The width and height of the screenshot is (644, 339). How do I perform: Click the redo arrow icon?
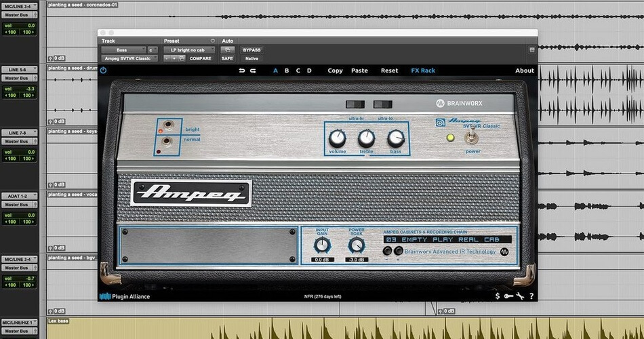253,71
